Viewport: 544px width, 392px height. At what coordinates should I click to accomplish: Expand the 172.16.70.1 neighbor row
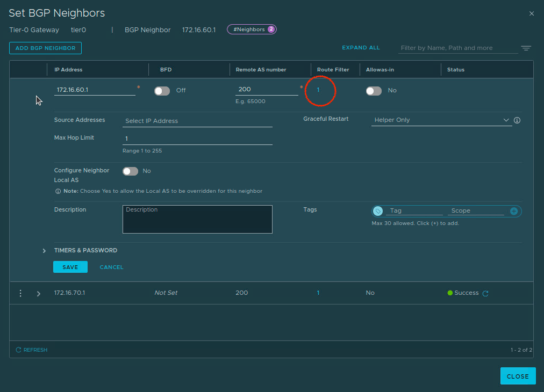[39, 294]
